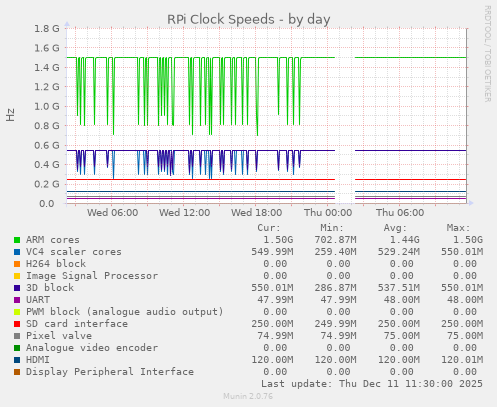Click the 'Thu 06:00' x-axis label
497x407 pixels.
[400, 213]
